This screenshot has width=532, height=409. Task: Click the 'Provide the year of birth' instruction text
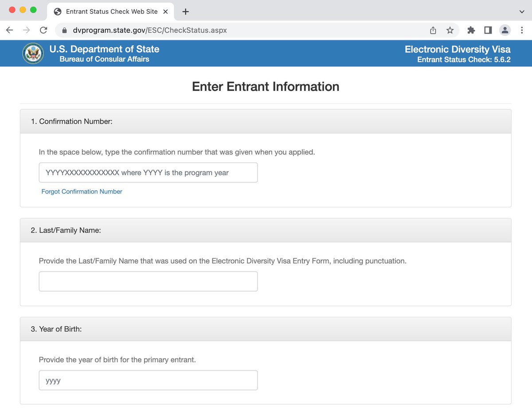(x=117, y=360)
